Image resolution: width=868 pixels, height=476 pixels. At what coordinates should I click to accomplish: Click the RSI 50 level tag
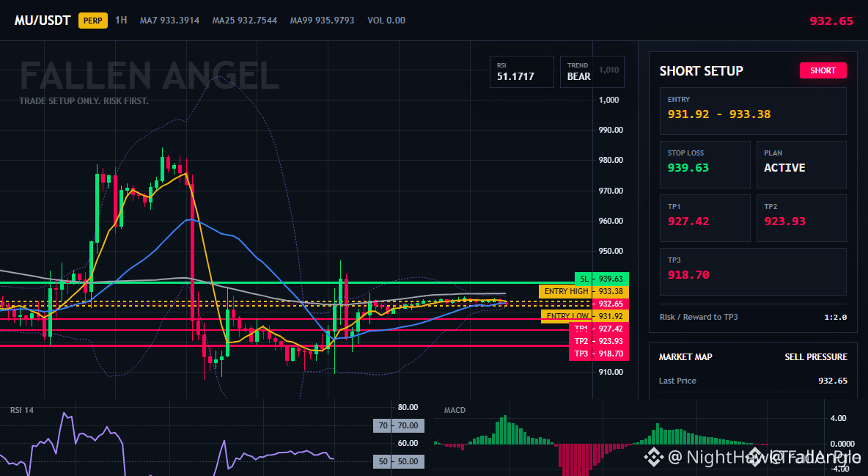tap(399, 461)
